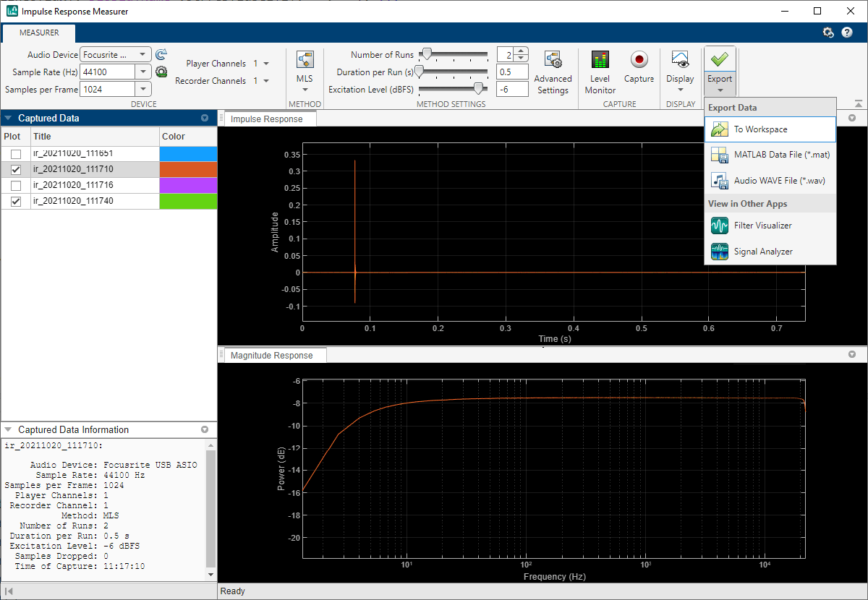Select To Workspace export option
Viewport: 868px width, 600px height.
coord(760,129)
